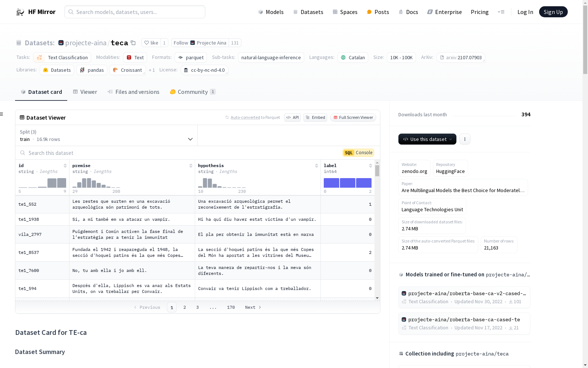Focus the Search this dataset field
The height and width of the screenshot is (368, 588).
[180, 153]
